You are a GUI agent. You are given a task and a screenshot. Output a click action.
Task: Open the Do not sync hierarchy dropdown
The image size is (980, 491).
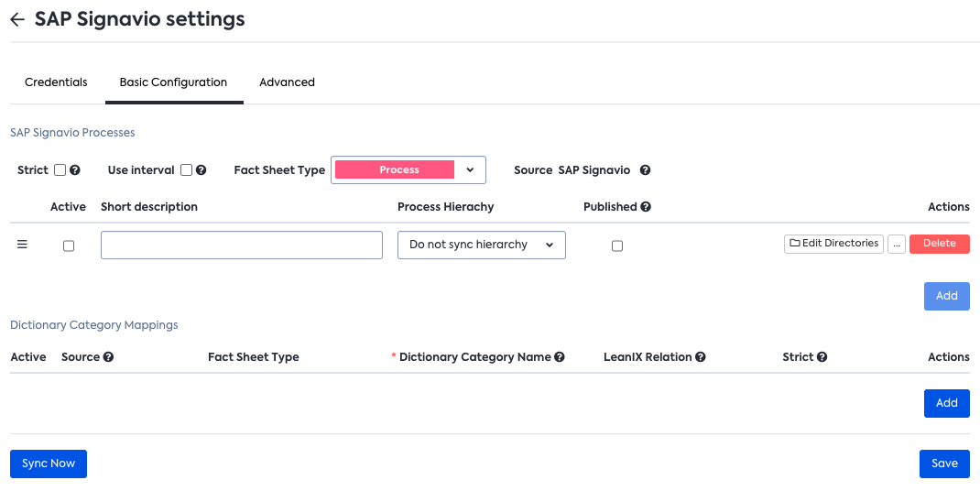[481, 245]
